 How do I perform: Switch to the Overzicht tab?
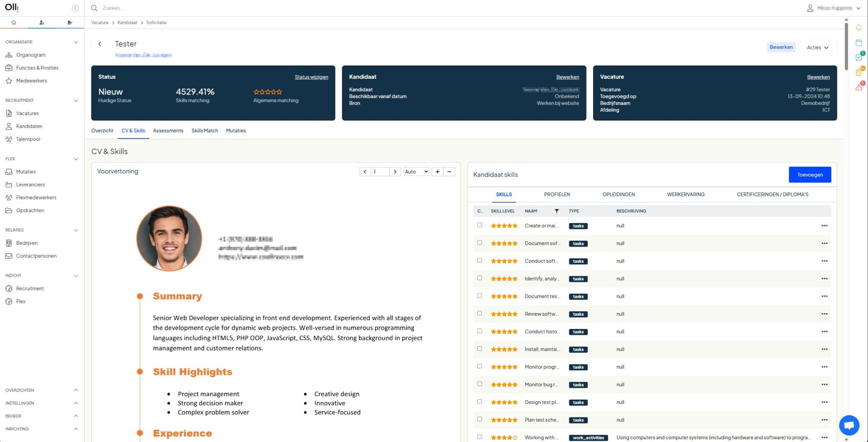[x=102, y=131]
